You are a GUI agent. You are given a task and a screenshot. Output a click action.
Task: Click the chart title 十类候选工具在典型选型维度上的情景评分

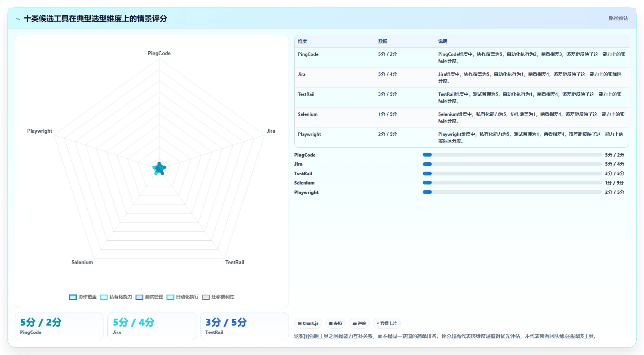(x=95, y=18)
